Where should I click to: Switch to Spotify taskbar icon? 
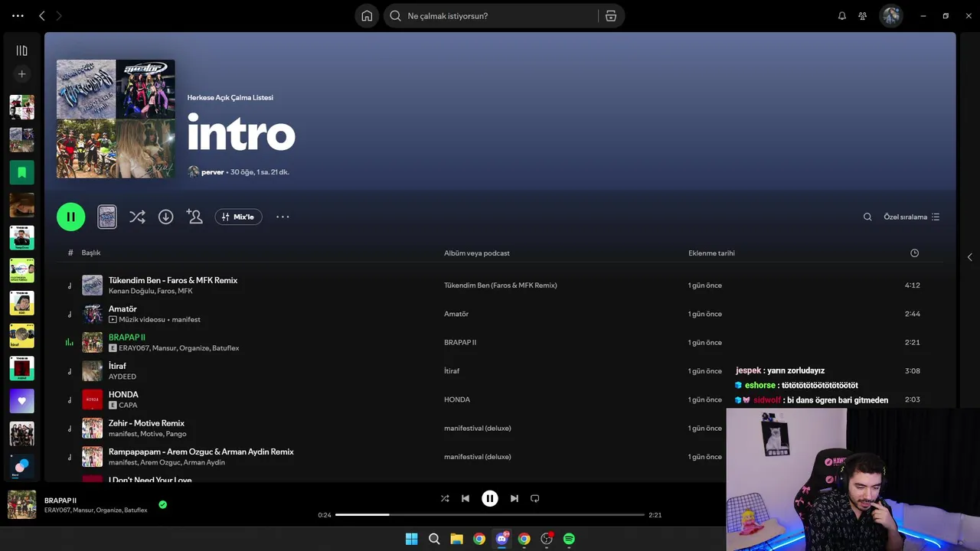tap(569, 539)
